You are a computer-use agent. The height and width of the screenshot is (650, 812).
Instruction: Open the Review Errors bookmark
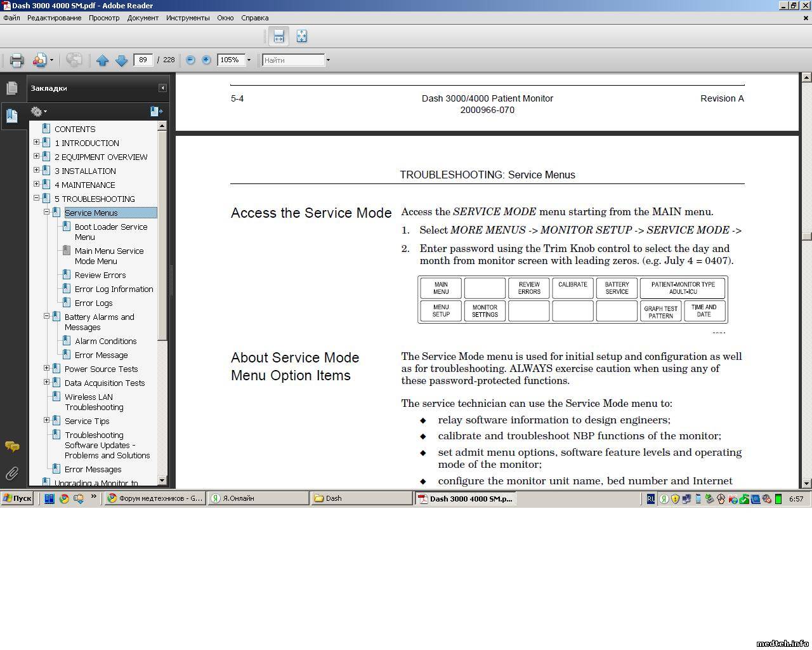[x=100, y=275]
